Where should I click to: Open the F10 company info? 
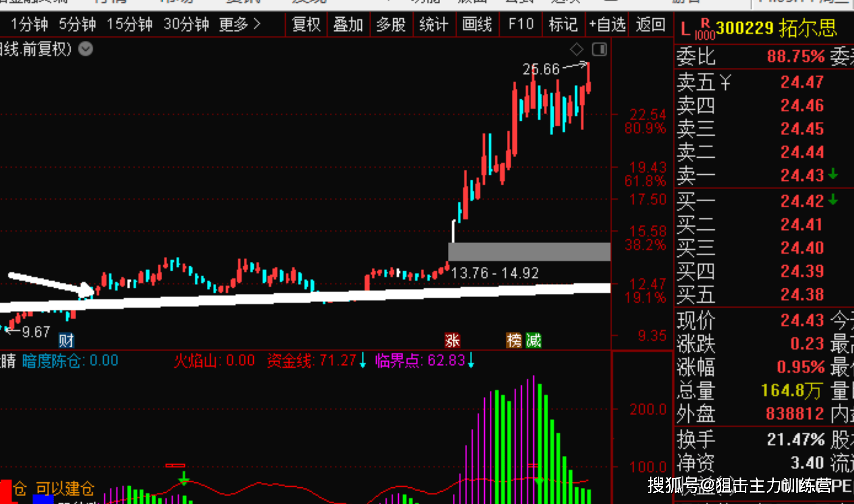coord(521,24)
